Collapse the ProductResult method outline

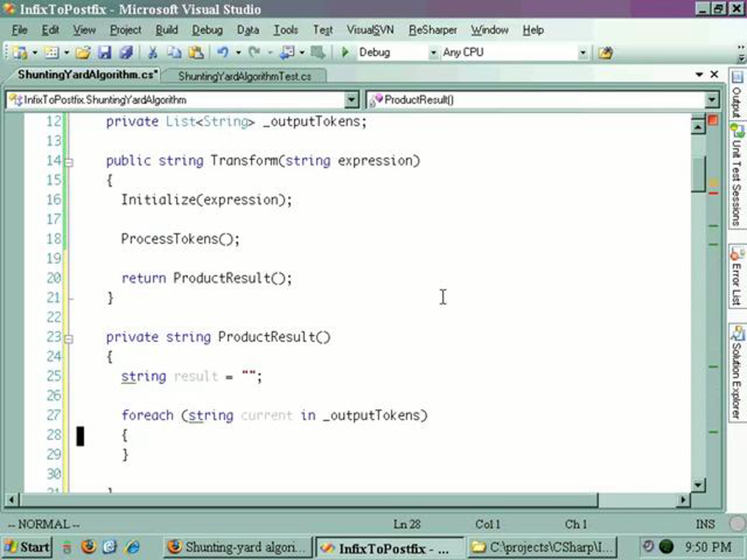click(68, 339)
